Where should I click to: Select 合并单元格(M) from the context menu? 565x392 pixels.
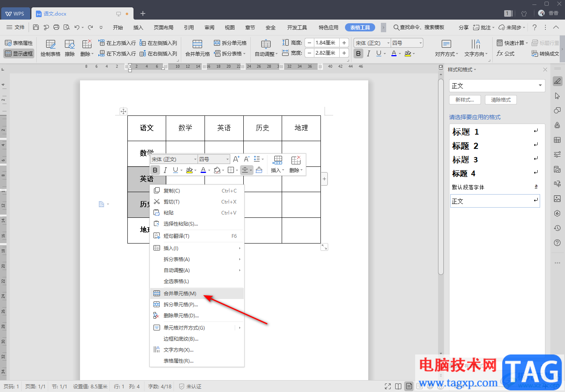coord(180,293)
